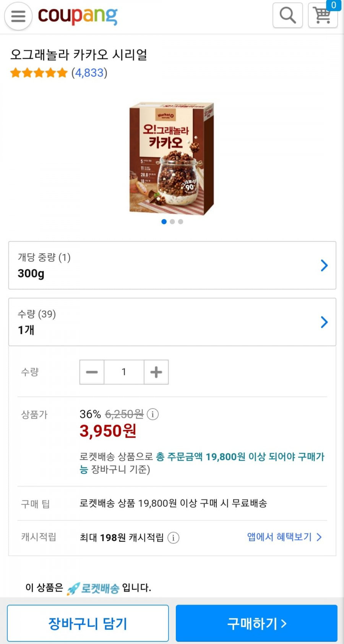Click the 로켓배송 rocket badge
The image size is (344, 644).
pyautogui.click(x=93, y=588)
